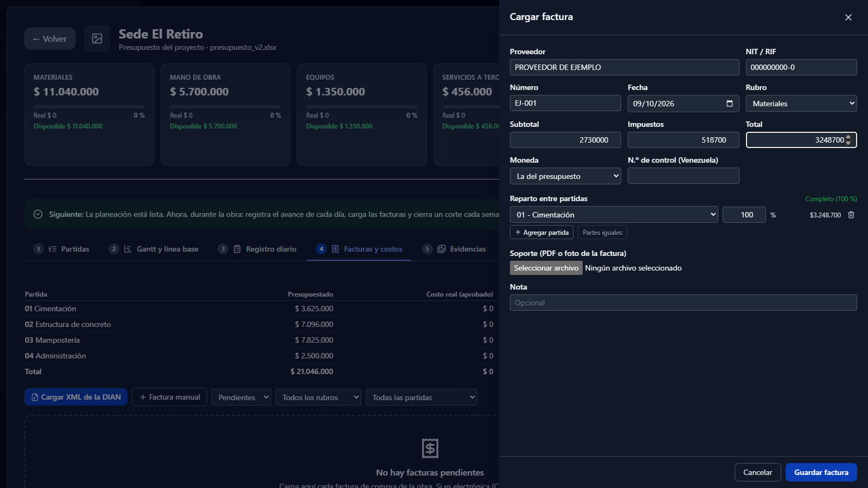Click Factura manual button
The width and height of the screenshot is (868, 488).
169,397
